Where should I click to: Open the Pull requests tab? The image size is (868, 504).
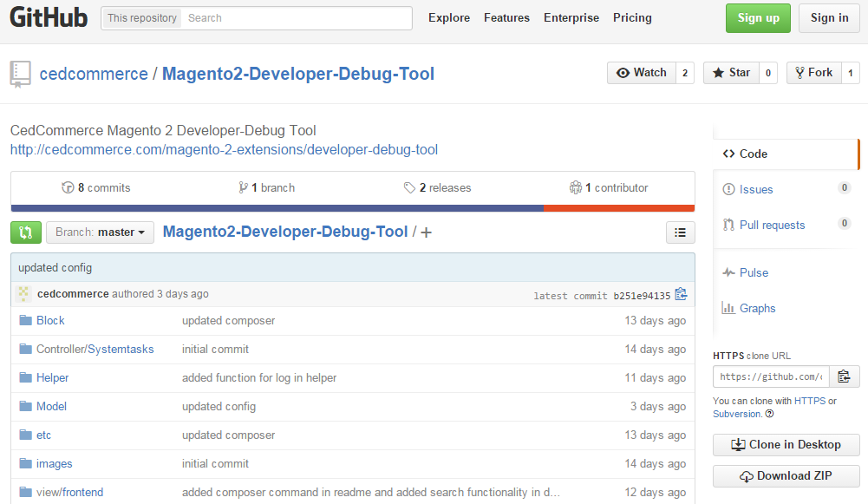[786, 225]
